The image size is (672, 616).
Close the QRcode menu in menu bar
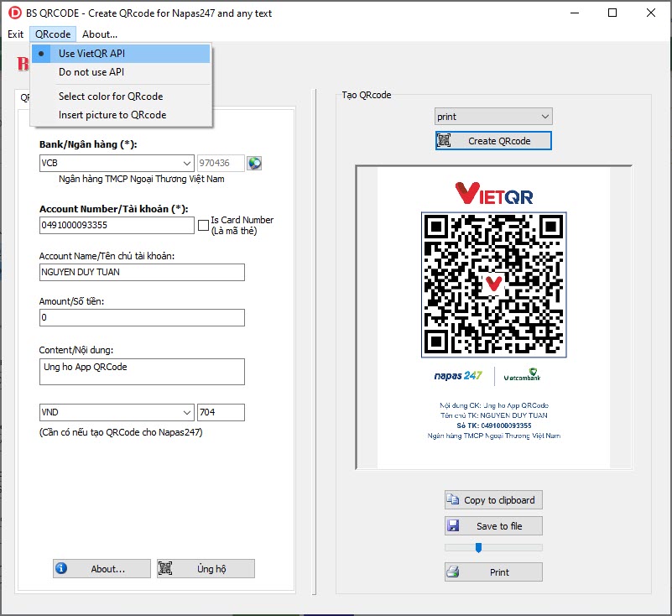(x=53, y=34)
